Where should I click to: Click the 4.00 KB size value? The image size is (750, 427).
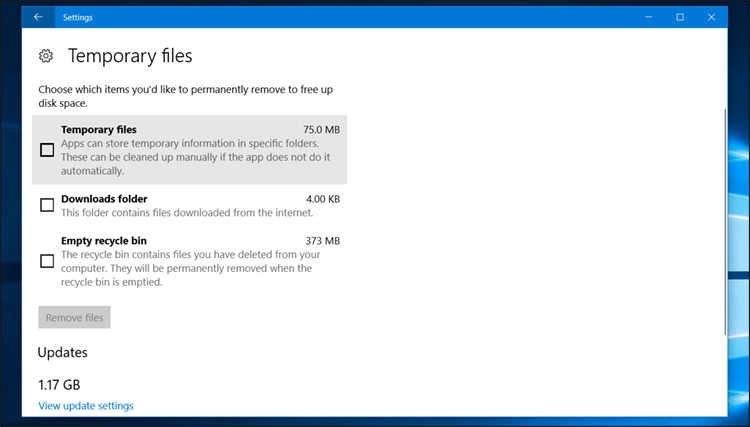[x=323, y=199]
